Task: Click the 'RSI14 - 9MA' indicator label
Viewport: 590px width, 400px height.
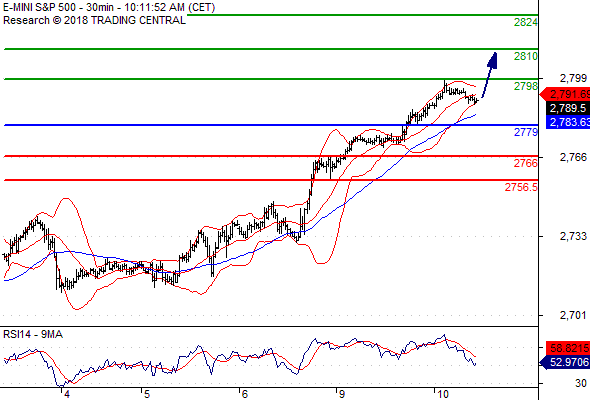Action: [33, 334]
